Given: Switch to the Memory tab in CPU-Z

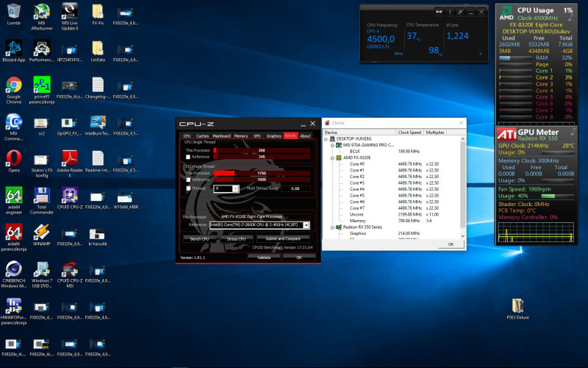Looking at the screenshot, I should pyautogui.click(x=241, y=136).
